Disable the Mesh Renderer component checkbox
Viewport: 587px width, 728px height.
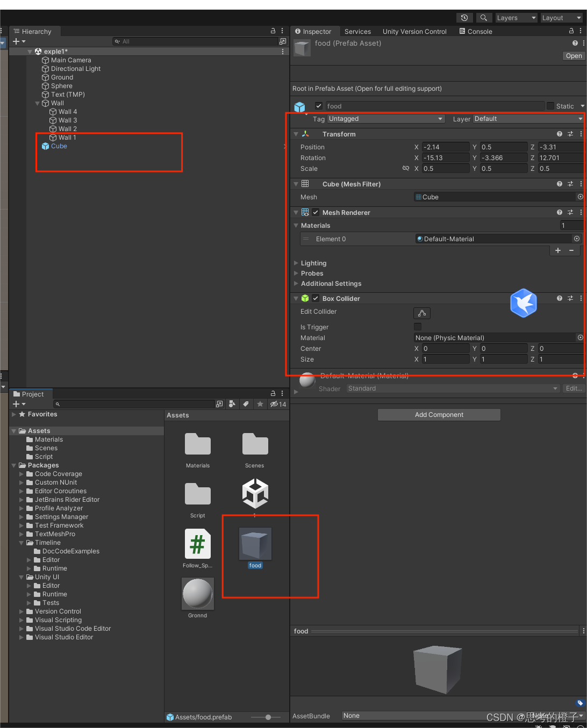pos(316,212)
